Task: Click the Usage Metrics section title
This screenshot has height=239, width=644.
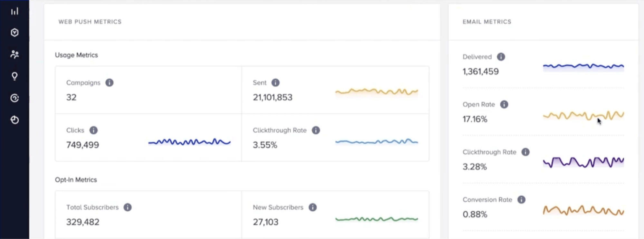Action: click(x=76, y=55)
